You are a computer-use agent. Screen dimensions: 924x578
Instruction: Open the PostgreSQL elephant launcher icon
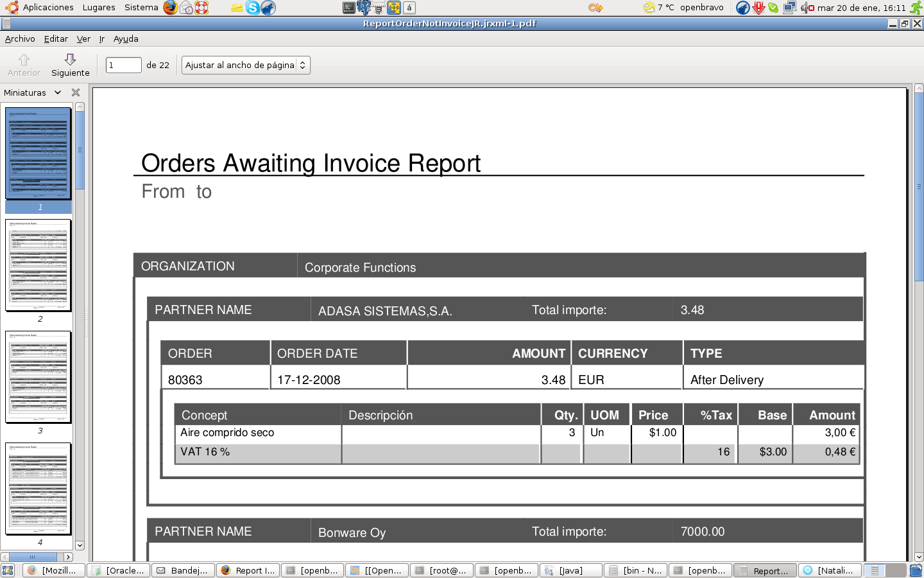click(x=364, y=8)
